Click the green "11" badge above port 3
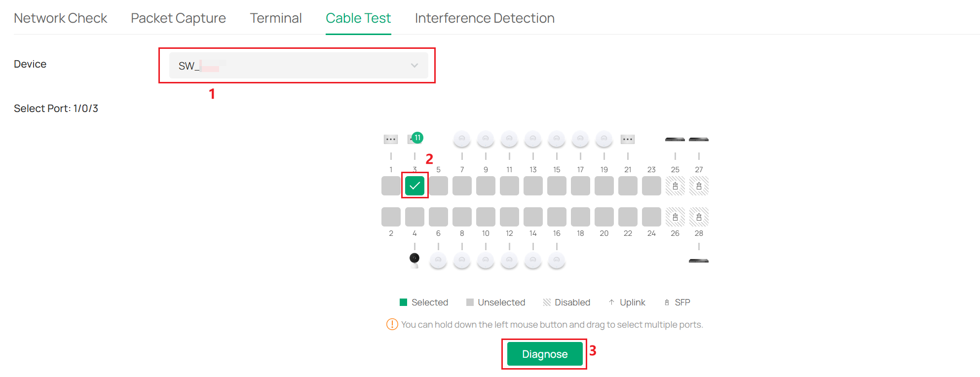Screen dimensions: 980x377 417,138
